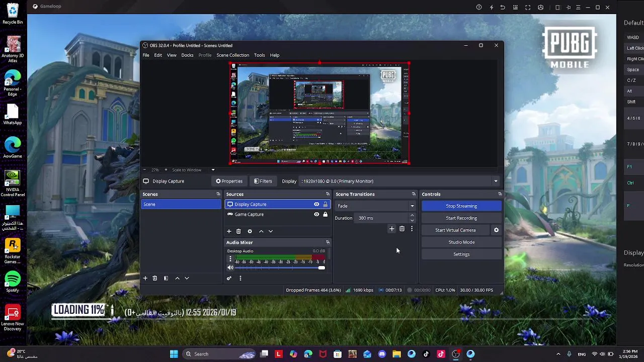Move selected source down with arrow
644x362 pixels.
coord(270,231)
